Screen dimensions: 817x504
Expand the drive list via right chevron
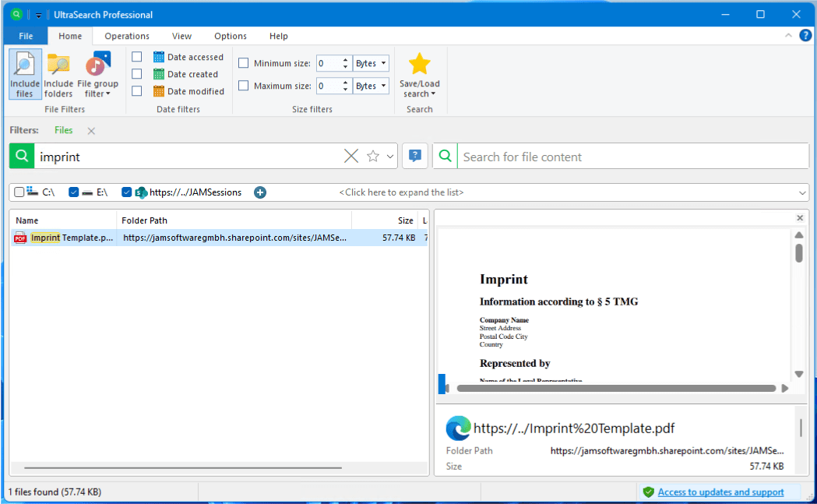coord(802,192)
